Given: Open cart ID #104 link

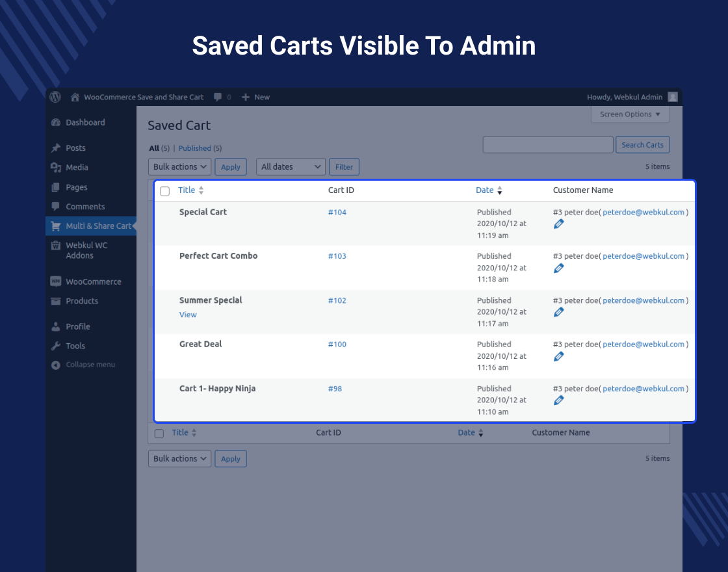Looking at the screenshot, I should coord(337,212).
